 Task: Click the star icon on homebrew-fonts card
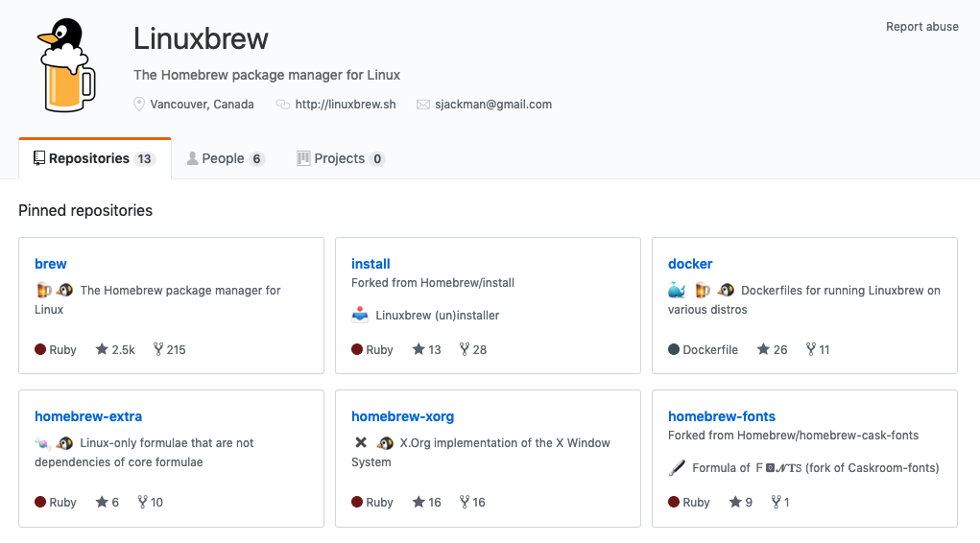click(x=735, y=501)
